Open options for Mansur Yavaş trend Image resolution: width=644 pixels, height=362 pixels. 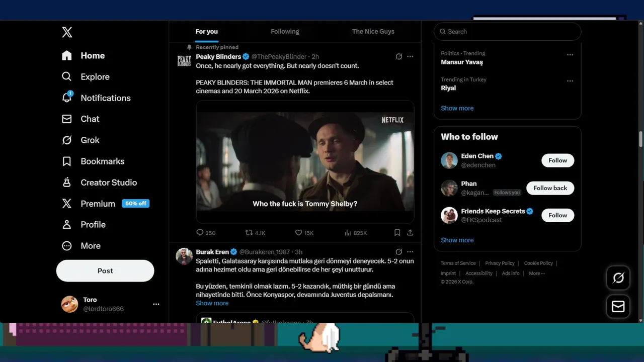570,55
